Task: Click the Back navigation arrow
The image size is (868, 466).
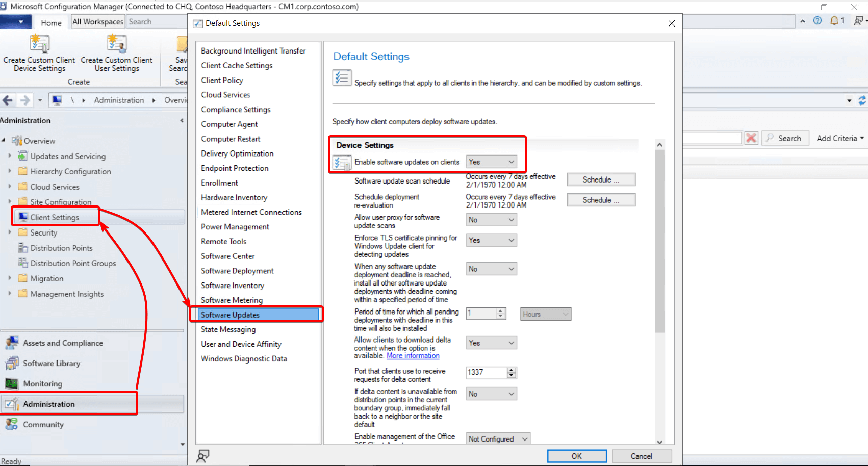Action: tap(8, 100)
